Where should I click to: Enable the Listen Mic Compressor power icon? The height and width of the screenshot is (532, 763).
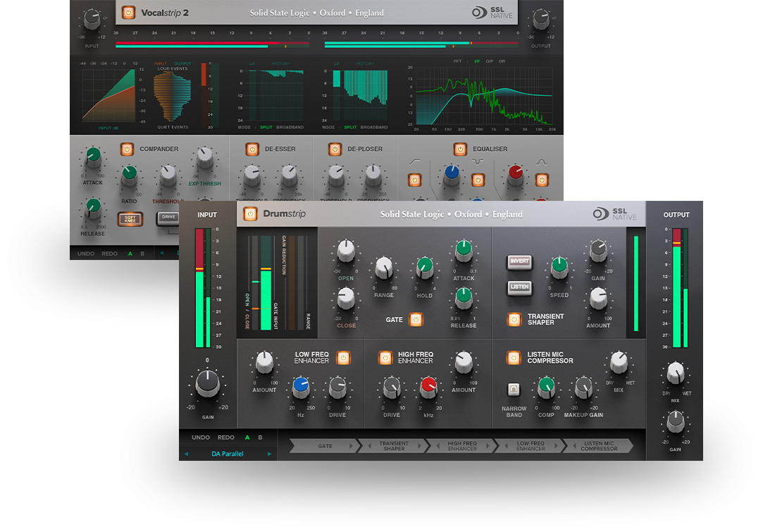click(513, 359)
